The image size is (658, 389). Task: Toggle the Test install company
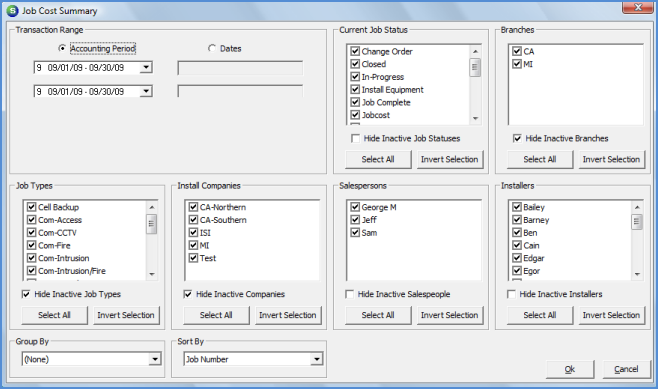click(193, 258)
